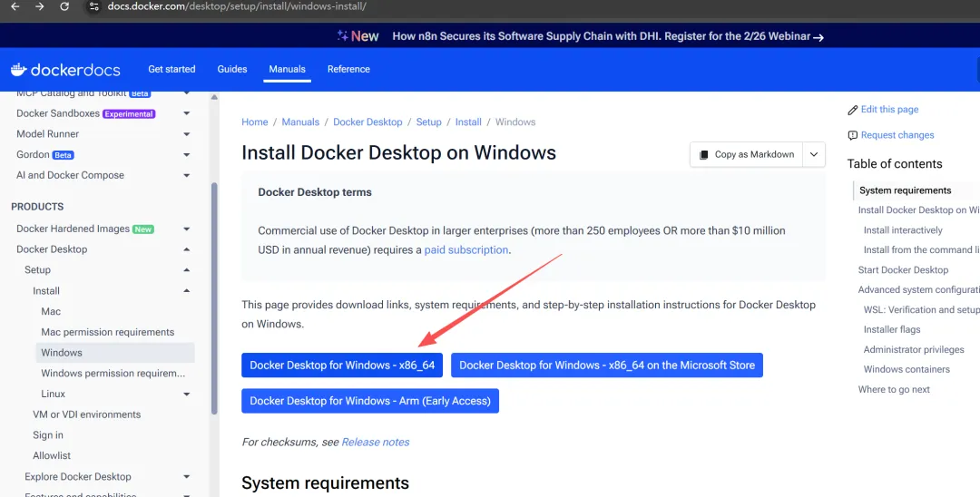Jump to System requirements in contents
980x497 pixels.
(x=905, y=190)
